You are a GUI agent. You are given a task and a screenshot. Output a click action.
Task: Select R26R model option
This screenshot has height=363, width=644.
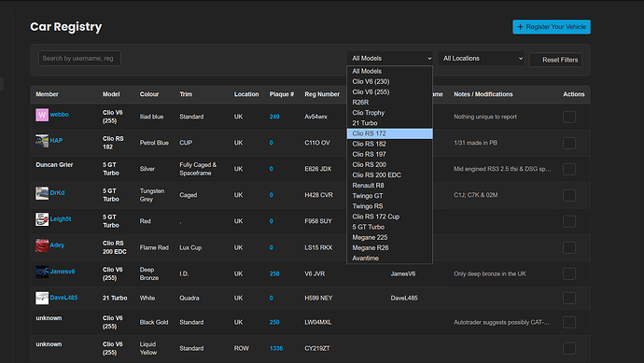(390, 103)
